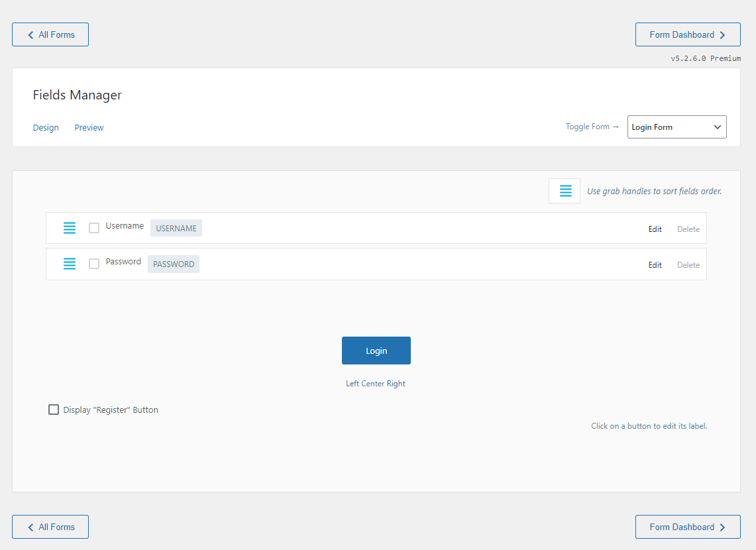The image size is (756, 550).
Task: Click the Username row's grab handle icon
Action: tap(70, 227)
